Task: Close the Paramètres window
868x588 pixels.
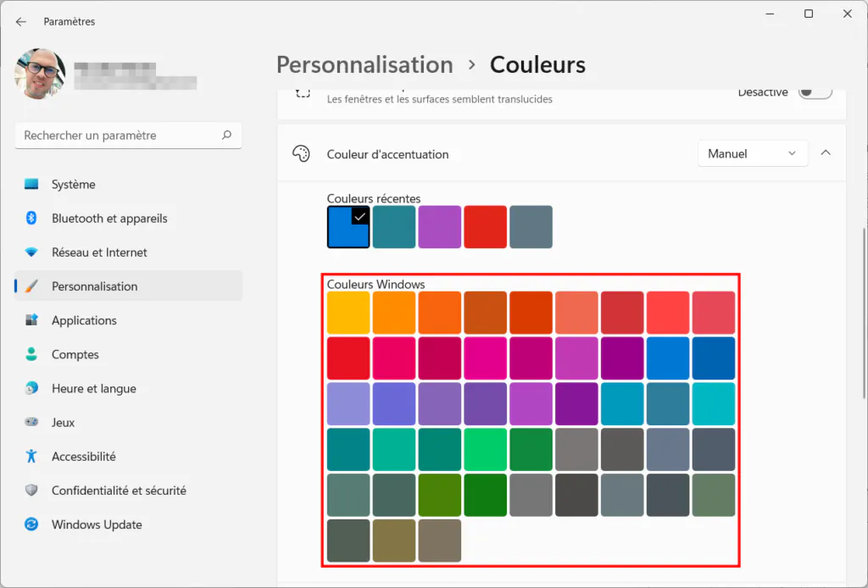Action: pyautogui.click(x=848, y=14)
